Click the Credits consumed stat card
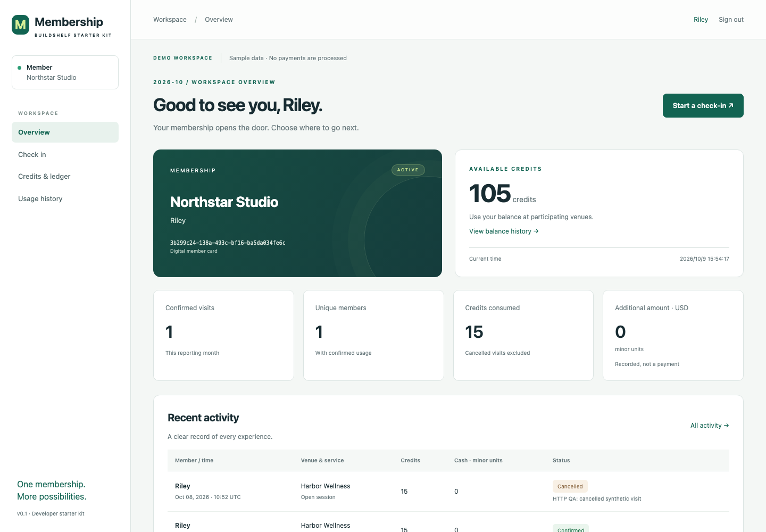Screen dimensions: 766x532 pyautogui.click(x=523, y=335)
